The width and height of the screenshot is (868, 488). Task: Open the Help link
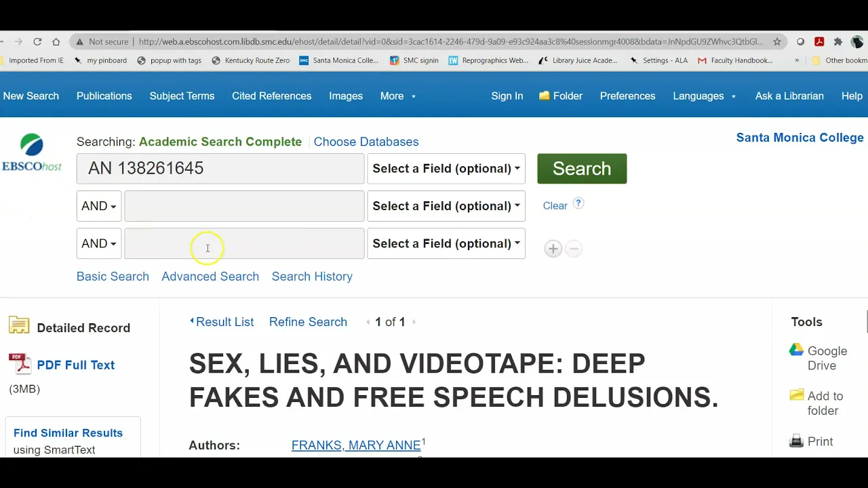click(852, 96)
